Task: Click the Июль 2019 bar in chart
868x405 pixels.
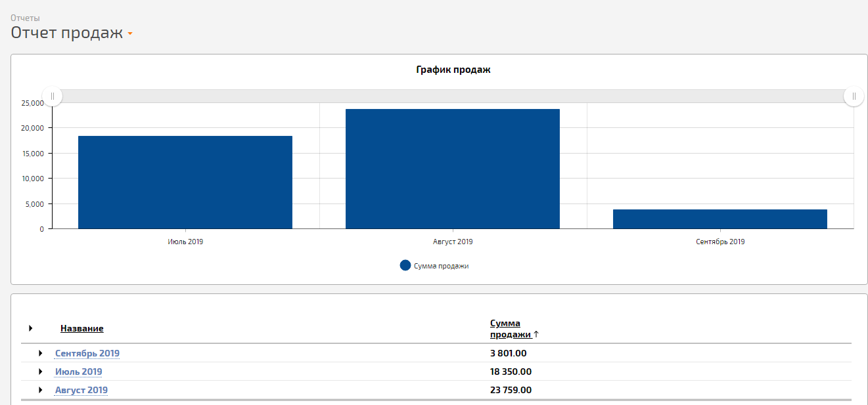Action: (185, 182)
